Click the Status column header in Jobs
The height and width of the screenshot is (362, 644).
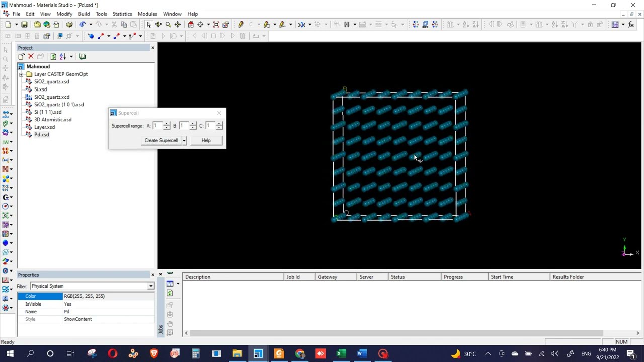click(415, 277)
